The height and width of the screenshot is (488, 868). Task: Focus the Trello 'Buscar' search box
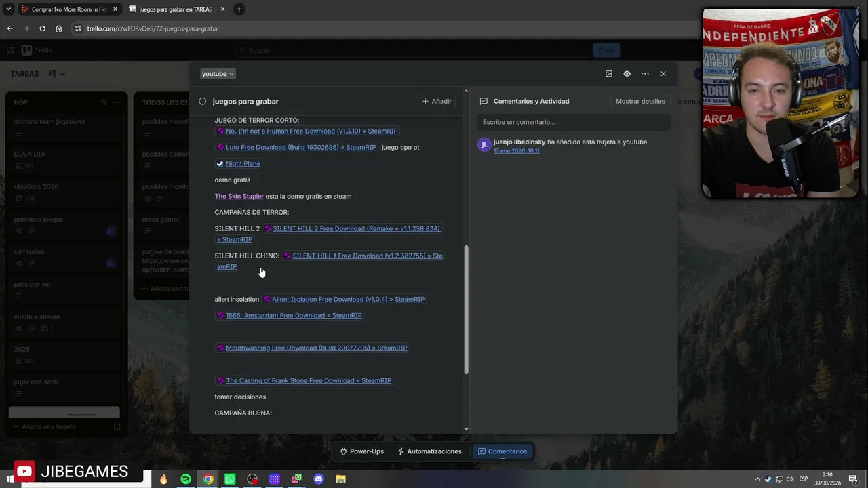(412, 50)
